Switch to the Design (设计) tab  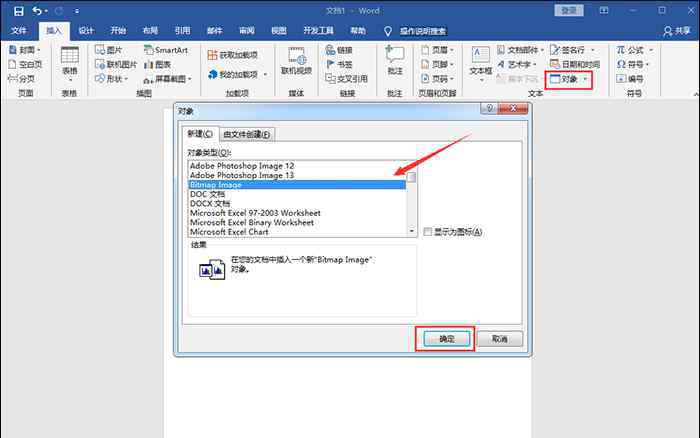click(86, 31)
